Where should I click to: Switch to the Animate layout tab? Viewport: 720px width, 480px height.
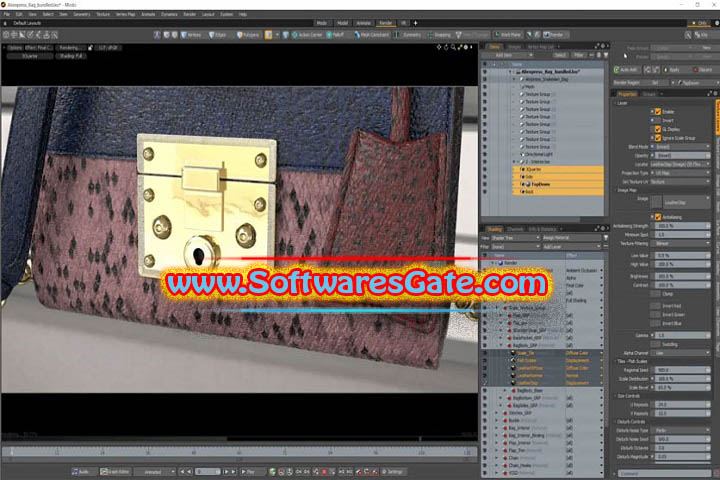click(x=363, y=23)
